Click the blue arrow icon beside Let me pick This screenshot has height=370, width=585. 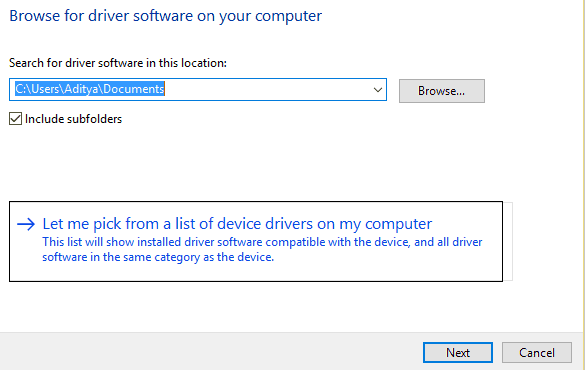[26, 224]
